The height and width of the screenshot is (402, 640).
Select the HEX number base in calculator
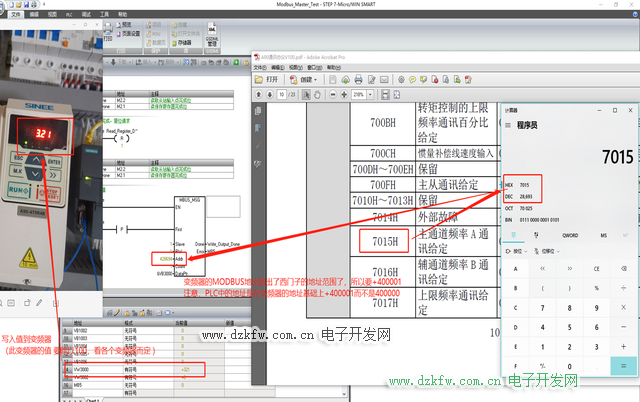click(508, 185)
